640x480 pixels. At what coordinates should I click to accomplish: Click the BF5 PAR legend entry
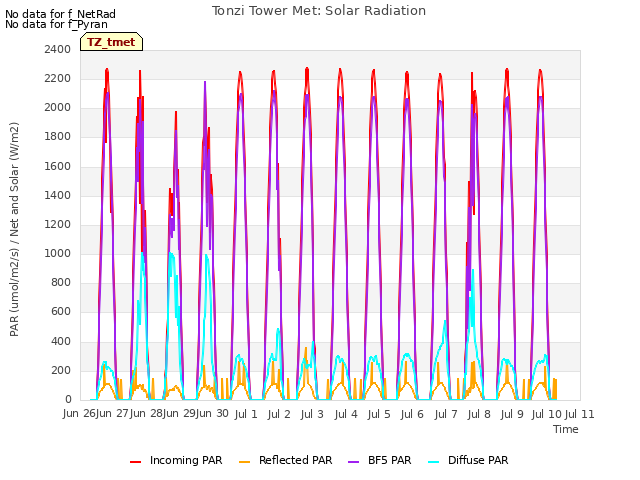tap(380, 460)
